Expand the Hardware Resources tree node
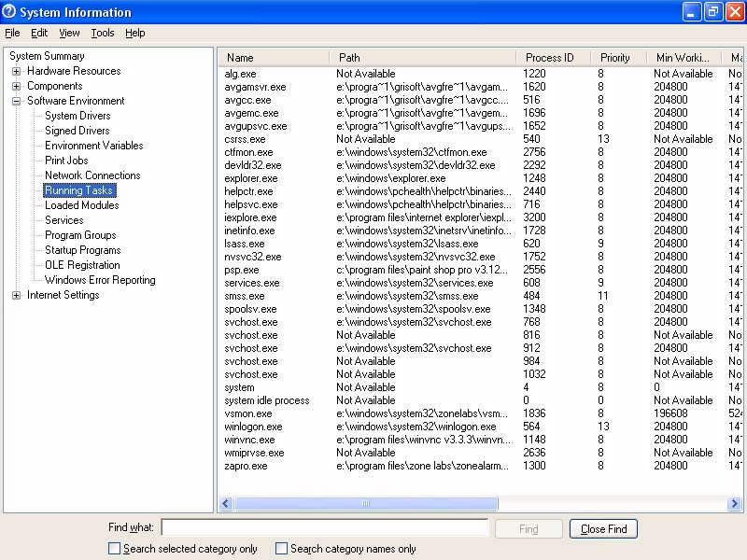This screenshot has width=747, height=560. click(x=17, y=72)
